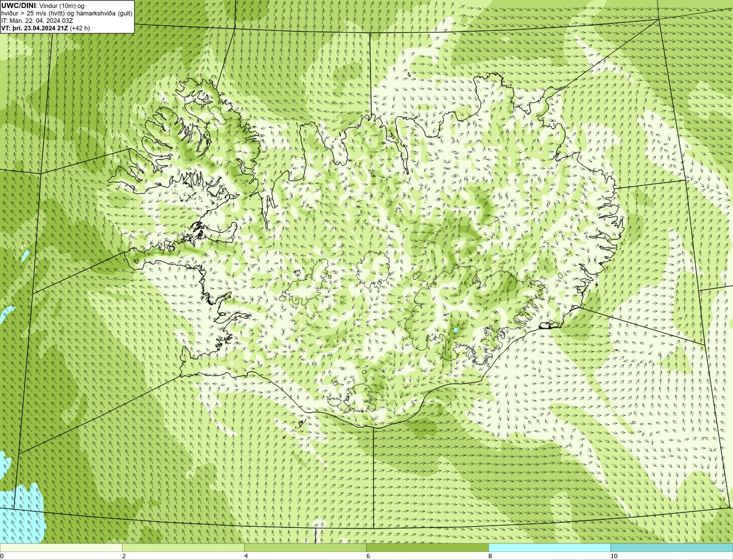Click the 'VT: Þri. 23.04.2024 21Z (+42 h)' line
This screenshot has width=733, height=560.
(46, 28)
